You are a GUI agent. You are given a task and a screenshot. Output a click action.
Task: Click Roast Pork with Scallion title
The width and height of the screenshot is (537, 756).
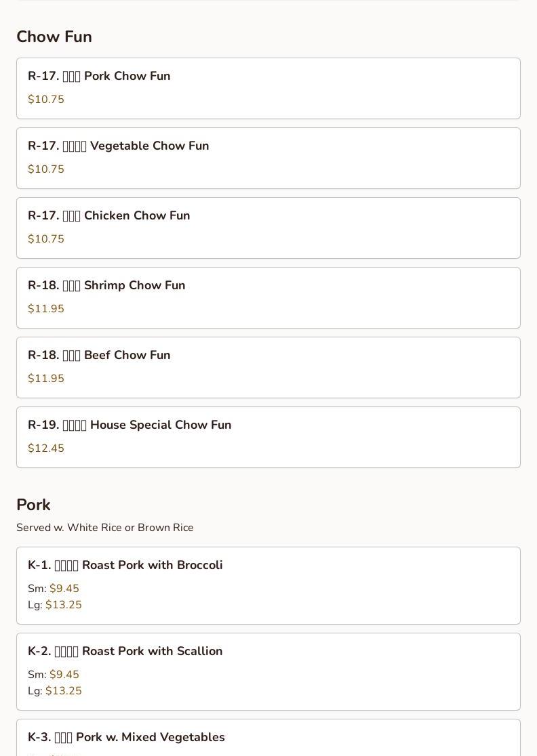tap(125, 651)
